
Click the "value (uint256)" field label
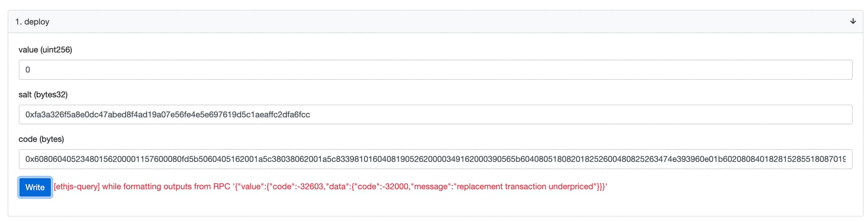coord(45,50)
